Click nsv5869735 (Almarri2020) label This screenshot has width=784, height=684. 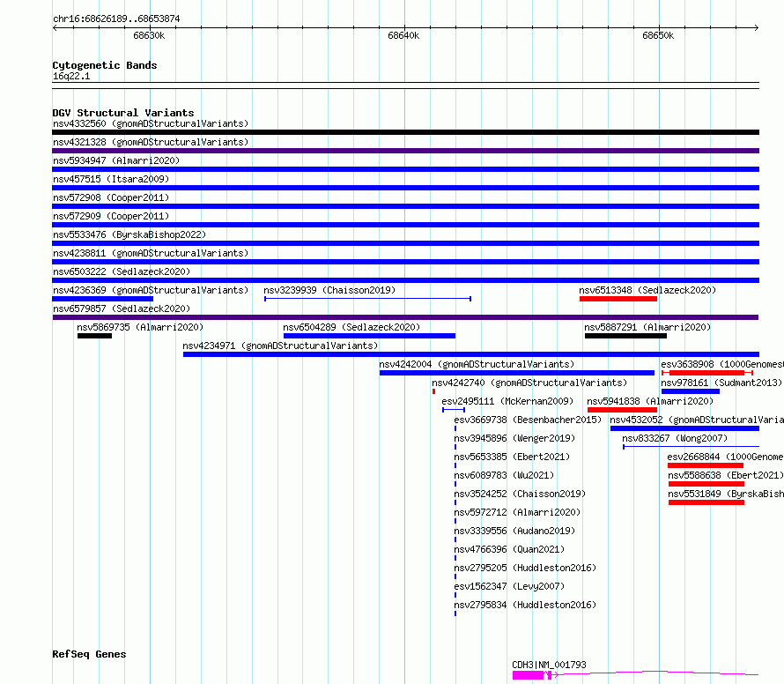[140, 327]
